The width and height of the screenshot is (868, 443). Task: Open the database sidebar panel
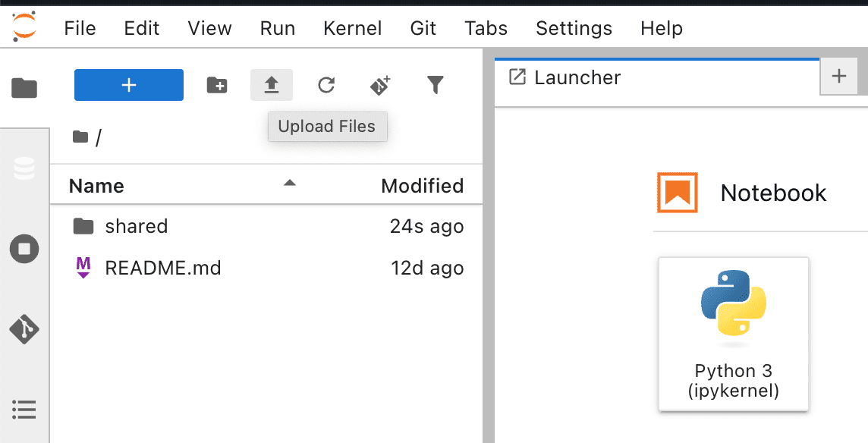tap(24, 168)
